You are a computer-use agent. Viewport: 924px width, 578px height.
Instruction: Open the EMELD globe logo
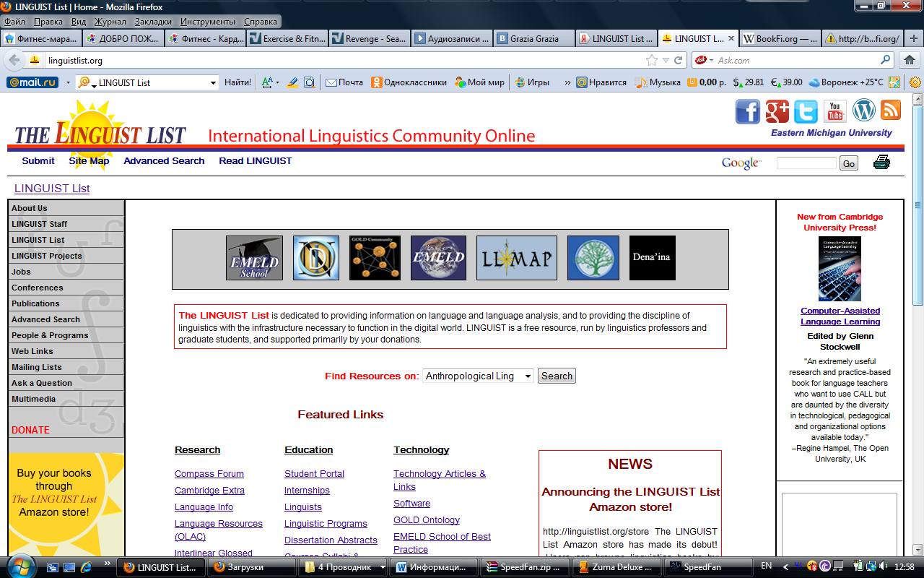(438, 258)
